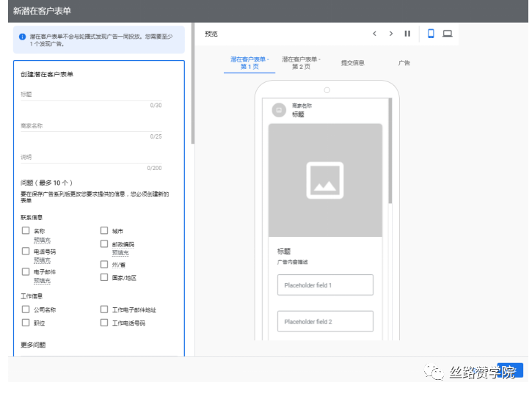Click the 商家名称 input field

click(x=91, y=126)
